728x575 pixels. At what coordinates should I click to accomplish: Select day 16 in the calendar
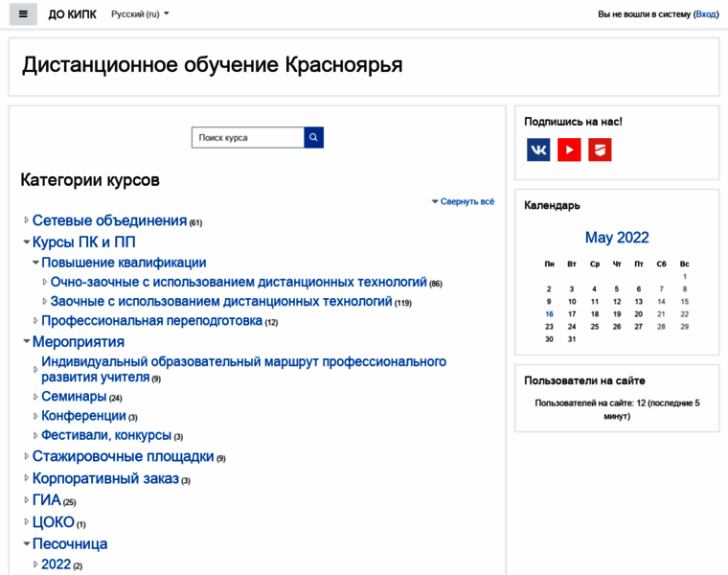(x=549, y=313)
